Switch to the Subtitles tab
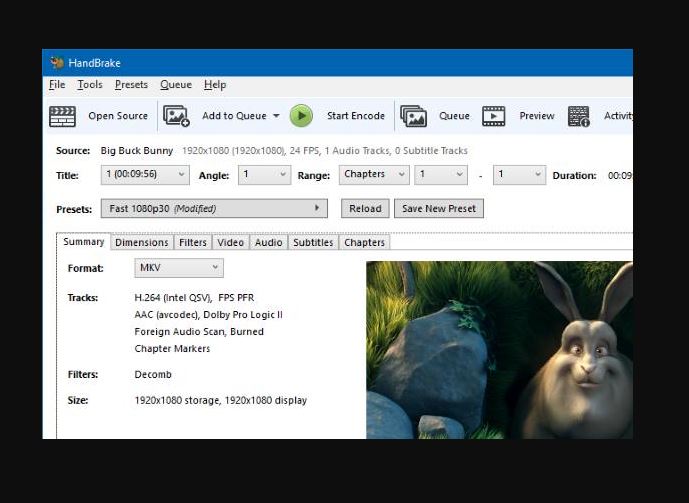The image size is (689, 503). point(313,242)
